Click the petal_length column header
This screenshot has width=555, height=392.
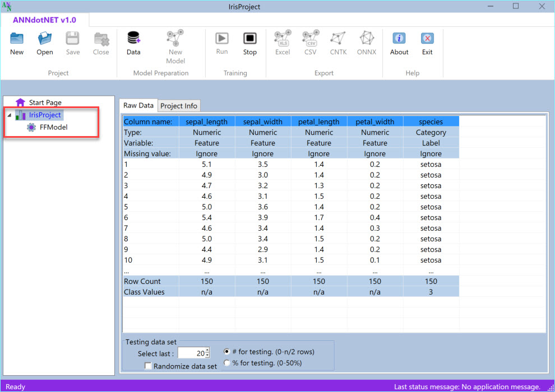point(319,122)
